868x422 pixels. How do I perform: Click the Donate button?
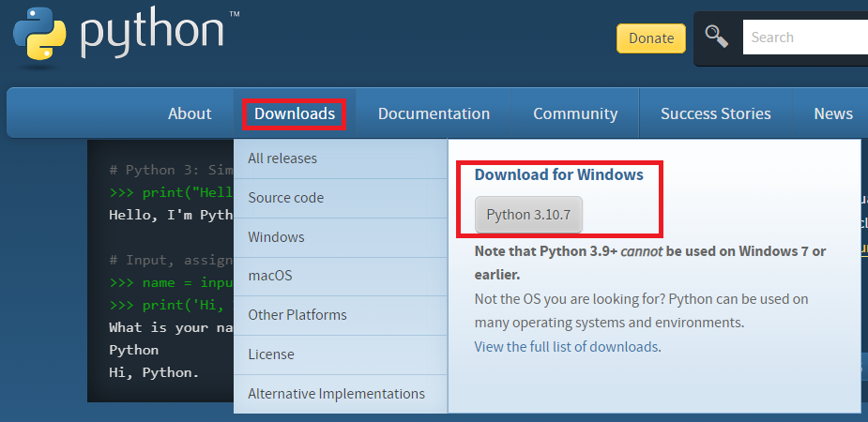(x=651, y=38)
